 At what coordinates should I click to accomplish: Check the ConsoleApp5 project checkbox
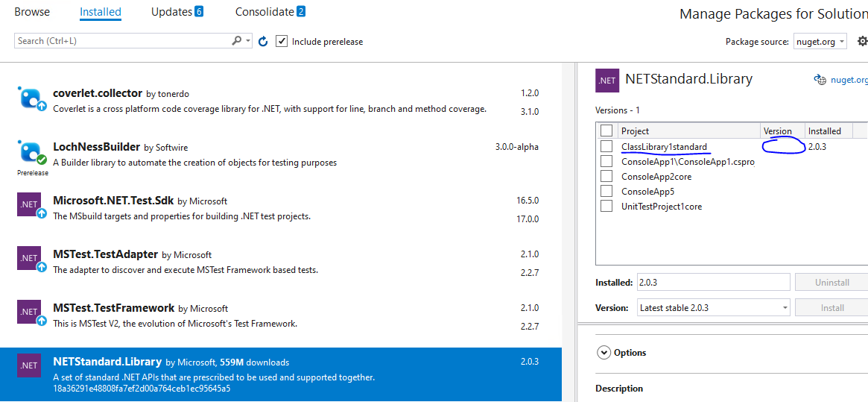click(x=606, y=191)
